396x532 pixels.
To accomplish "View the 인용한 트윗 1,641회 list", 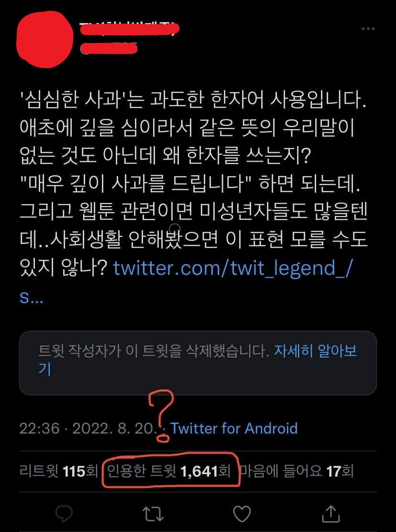I will point(169,471).
